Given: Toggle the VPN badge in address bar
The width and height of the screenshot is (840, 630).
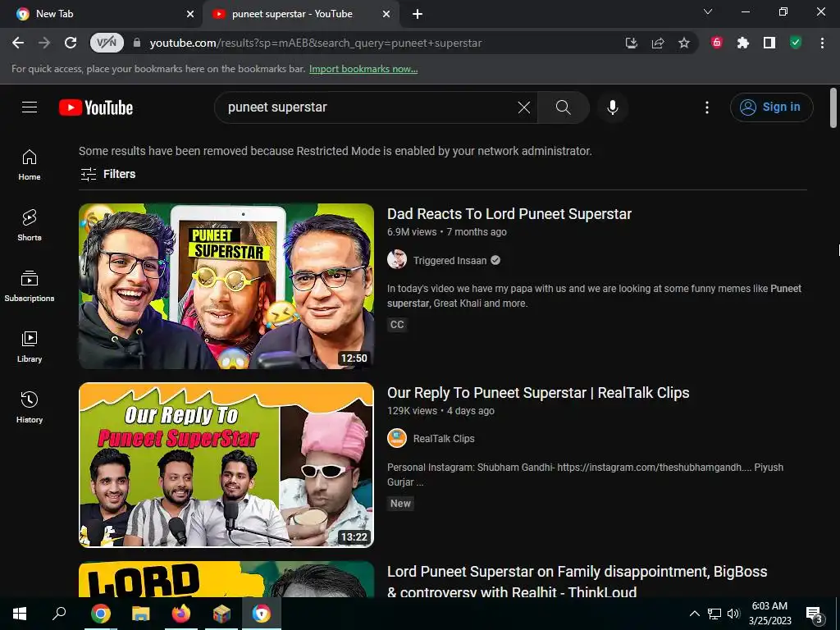Looking at the screenshot, I should (107, 43).
